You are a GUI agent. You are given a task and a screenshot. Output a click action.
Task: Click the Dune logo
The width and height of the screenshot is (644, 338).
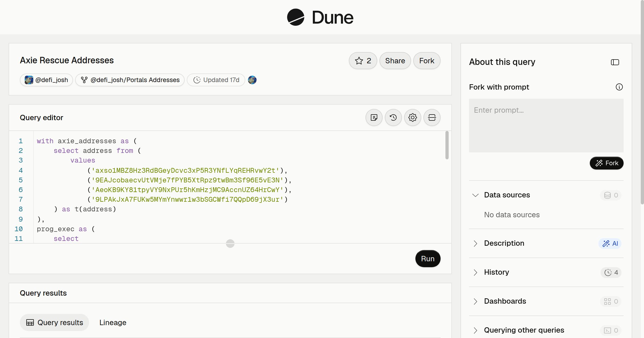pyautogui.click(x=320, y=17)
